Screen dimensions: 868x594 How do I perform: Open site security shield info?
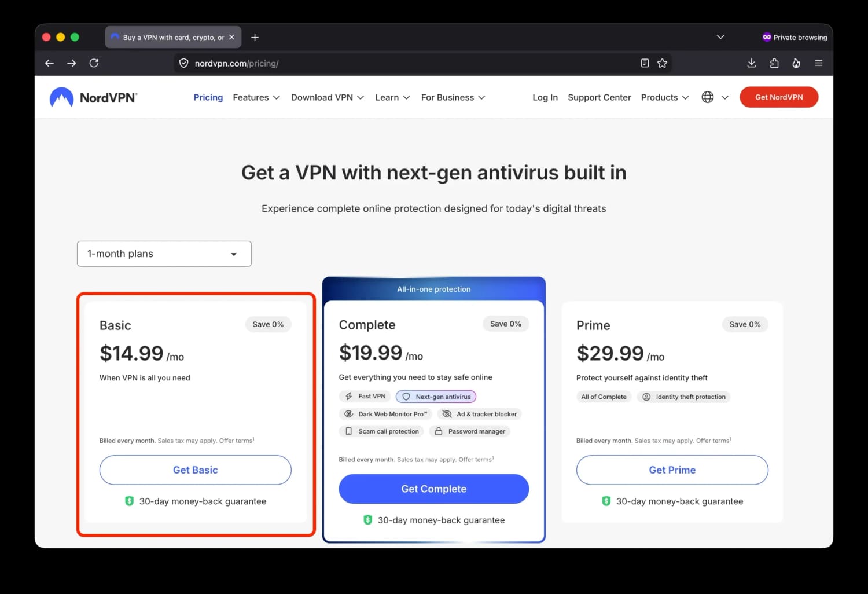tap(183, 63)
